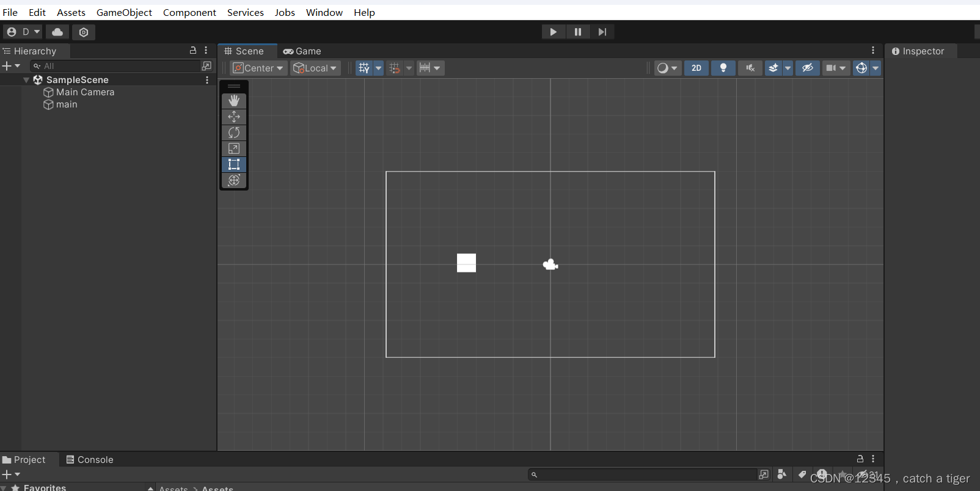Toggle grid visibility in Scene view
The height and width of the screenshot is (491, 980).
(364, 68)
